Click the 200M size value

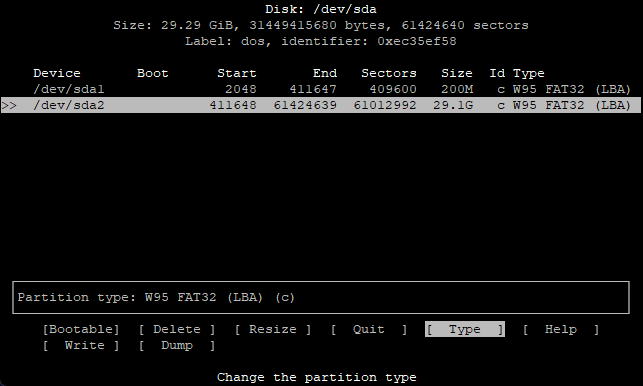pos(457,89)
